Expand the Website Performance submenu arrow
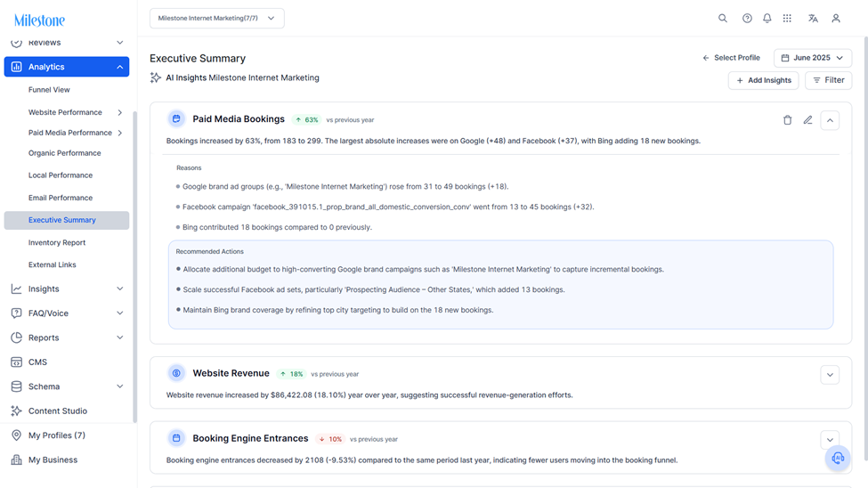The height and width of the screenshot is (488, 868). pos(119,112)
